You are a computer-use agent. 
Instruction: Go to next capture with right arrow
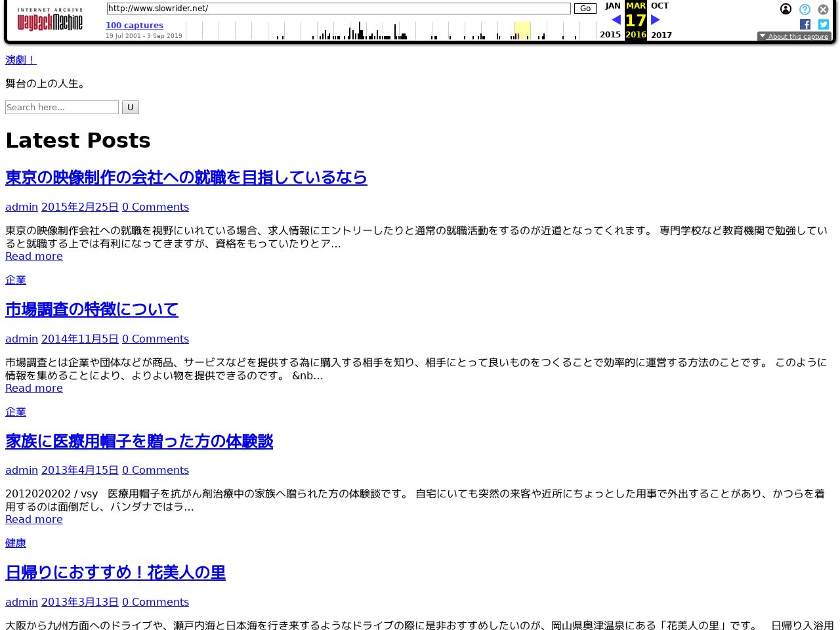(x=655, y=20)
